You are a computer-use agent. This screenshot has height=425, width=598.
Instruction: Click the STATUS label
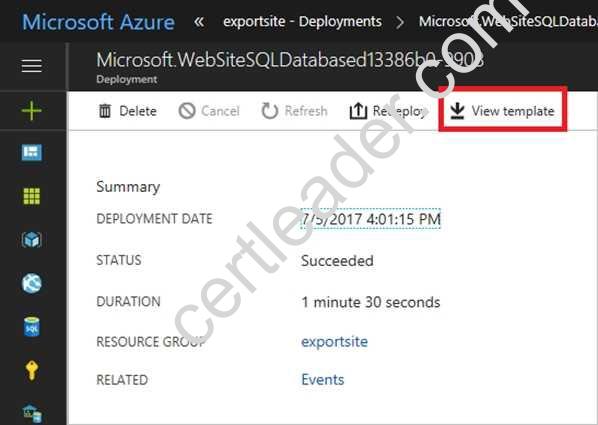(x=119, y=260)
